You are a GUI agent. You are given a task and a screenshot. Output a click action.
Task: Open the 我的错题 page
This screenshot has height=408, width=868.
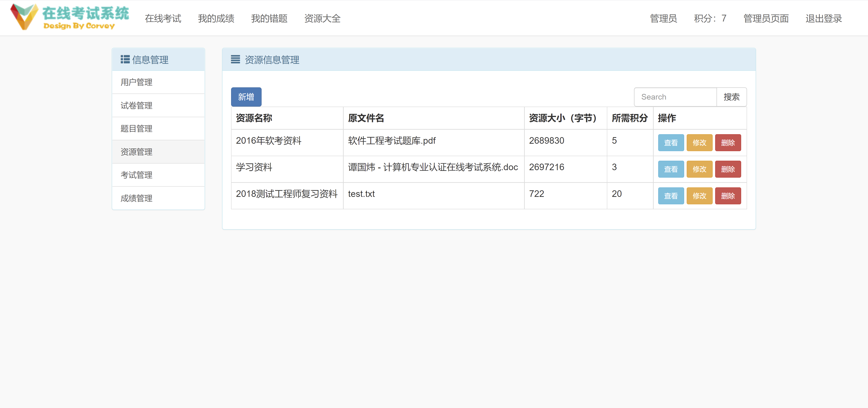pyautogui.click(x=269, y=19)
